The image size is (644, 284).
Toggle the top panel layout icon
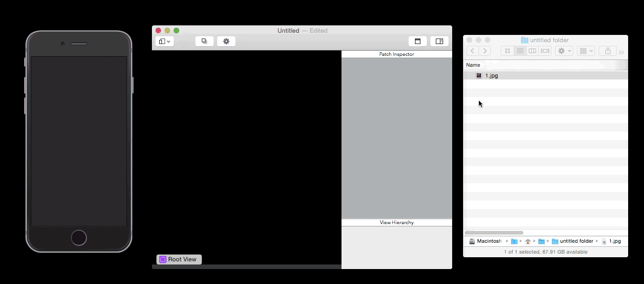(418, 41)
